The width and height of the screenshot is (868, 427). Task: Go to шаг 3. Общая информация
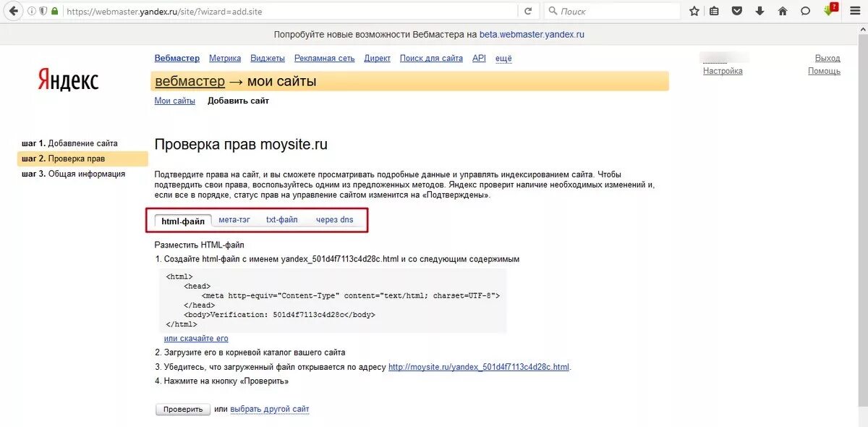point(73,174)
